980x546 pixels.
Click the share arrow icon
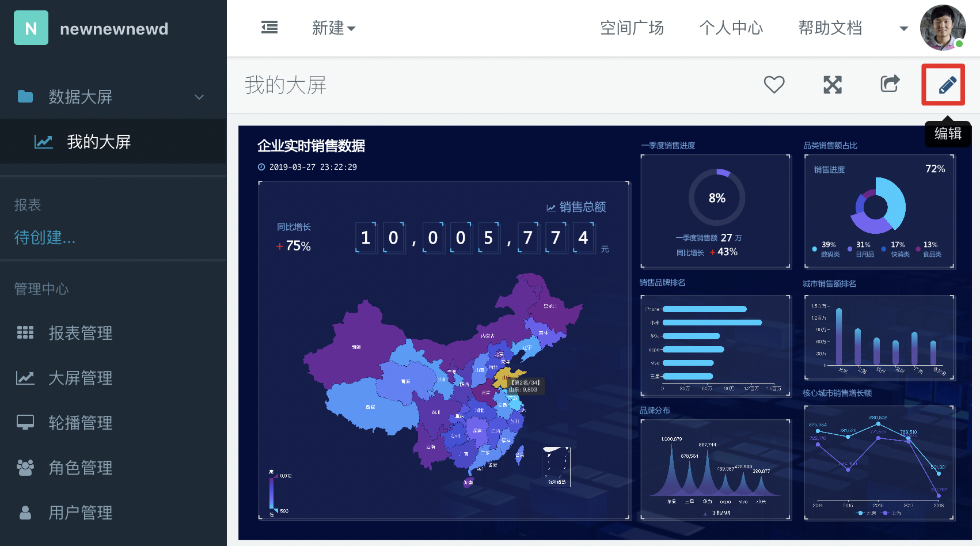[890, 84]
